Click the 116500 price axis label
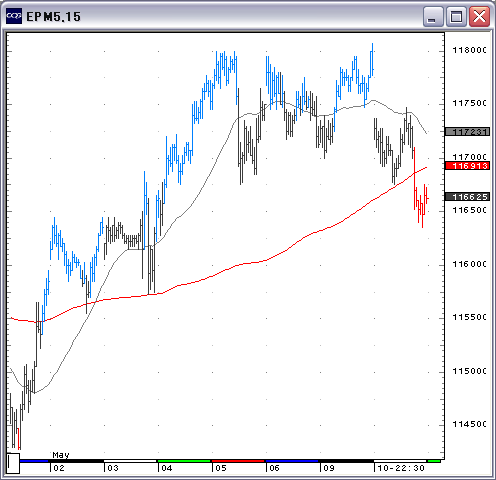This screenshot has height=480, width=496. tap(469, 210)
